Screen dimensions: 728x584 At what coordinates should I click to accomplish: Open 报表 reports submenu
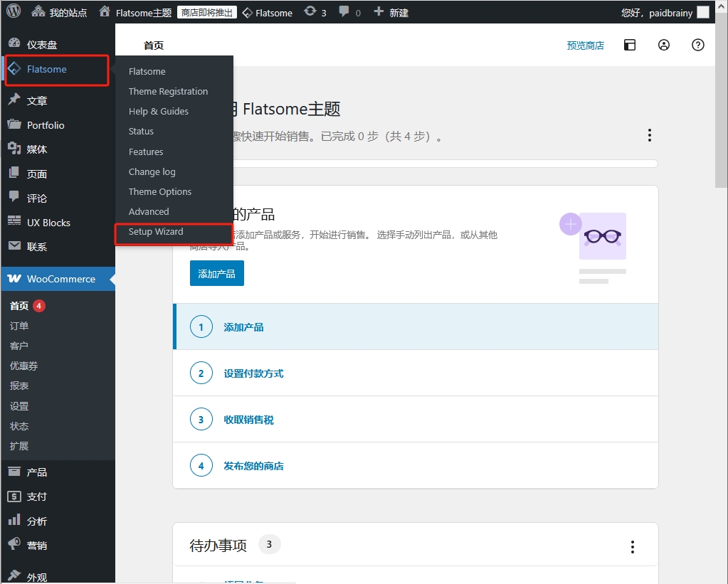pos(19,386)
